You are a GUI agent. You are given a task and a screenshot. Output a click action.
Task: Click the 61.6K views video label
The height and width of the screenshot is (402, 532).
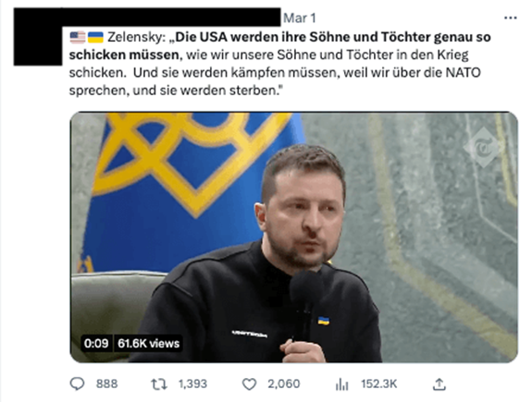pos(148,344)
